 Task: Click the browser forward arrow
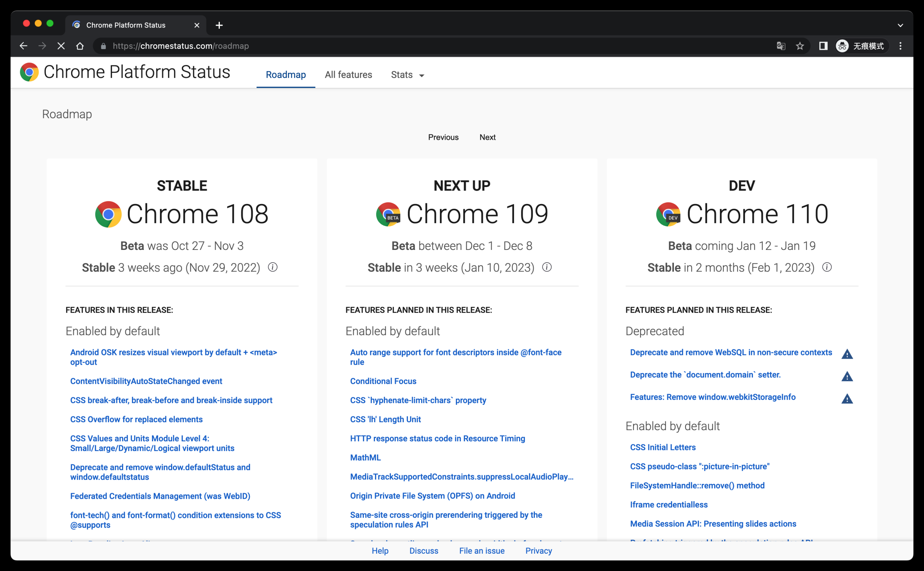pyautogui.click(x=42, y=46)
